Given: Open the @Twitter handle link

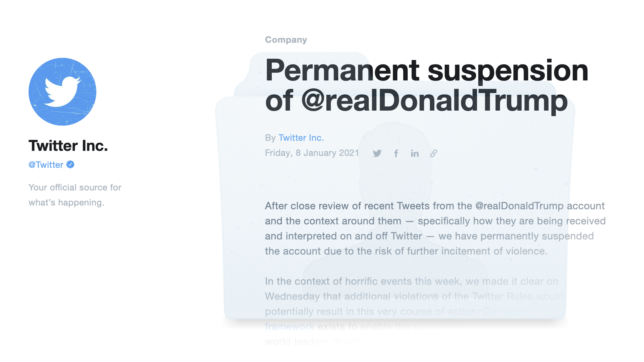Looking at the screenshot, I should (46, 165).
